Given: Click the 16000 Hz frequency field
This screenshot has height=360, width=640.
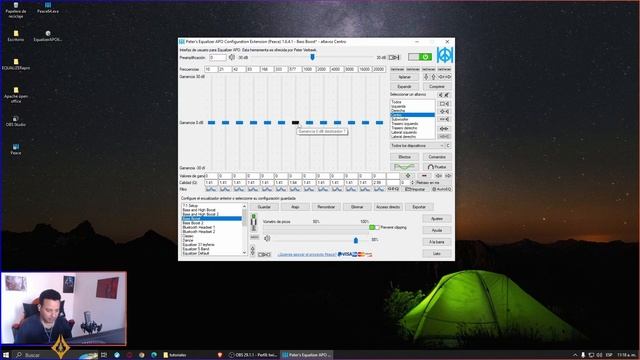Looking at the screenshot, I should pyautogui.click(x=364, y=69).
